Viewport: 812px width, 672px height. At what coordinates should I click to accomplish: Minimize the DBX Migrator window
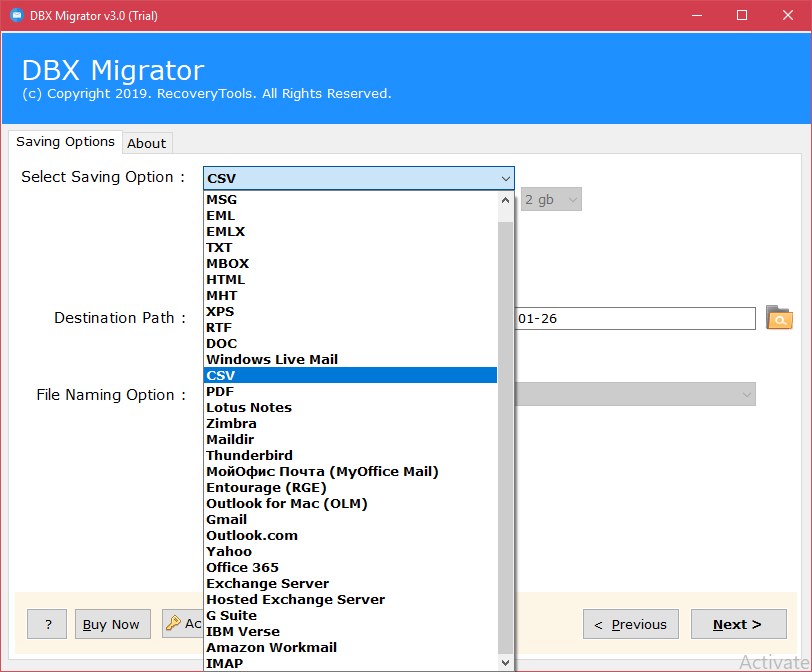(x=697, y=16)
